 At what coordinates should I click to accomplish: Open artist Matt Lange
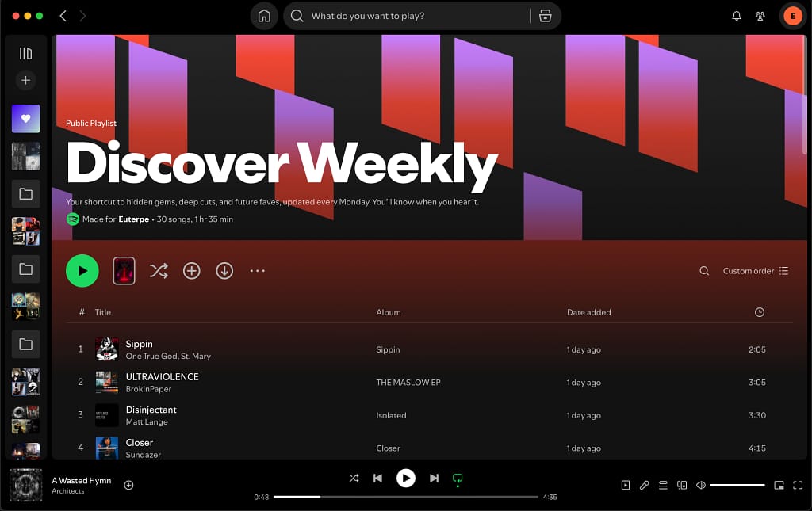[x=147, y=422]
